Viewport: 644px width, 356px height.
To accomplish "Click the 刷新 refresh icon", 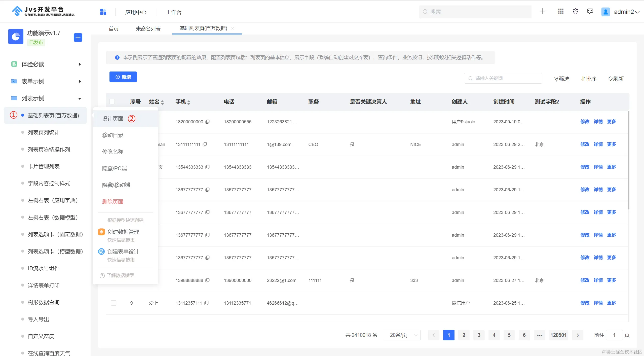I will pos(610,79).
